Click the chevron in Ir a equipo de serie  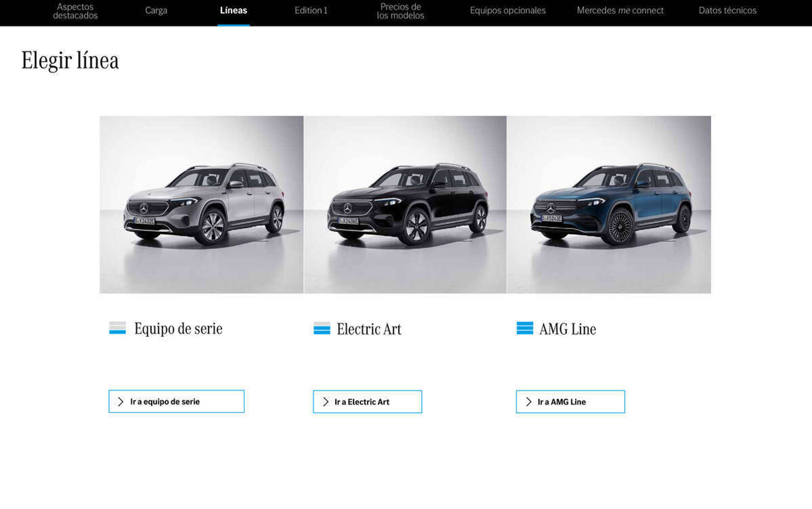click(121, 401)
